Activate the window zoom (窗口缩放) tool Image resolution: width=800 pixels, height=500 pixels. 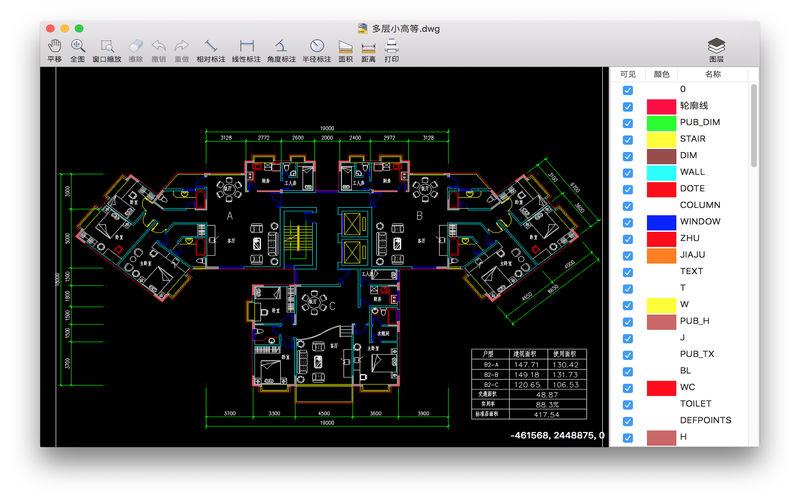107,51
